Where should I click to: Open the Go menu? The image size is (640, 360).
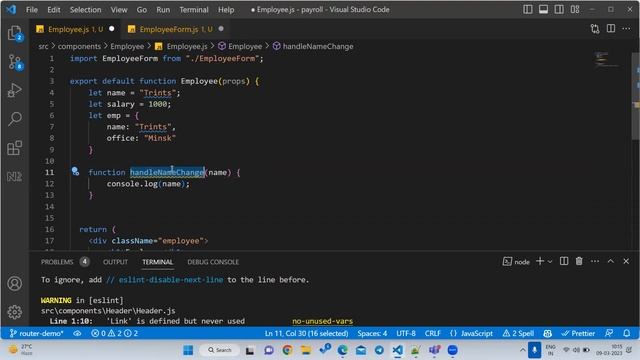pos(142,9)
